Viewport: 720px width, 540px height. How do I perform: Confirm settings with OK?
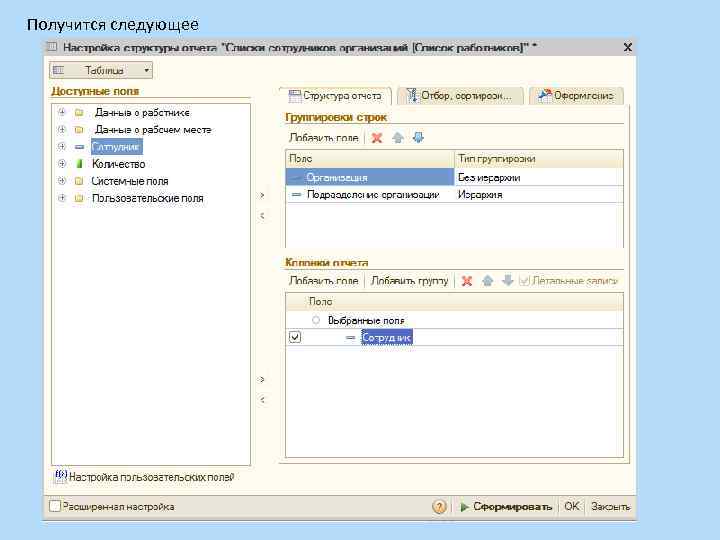[572, 506]
